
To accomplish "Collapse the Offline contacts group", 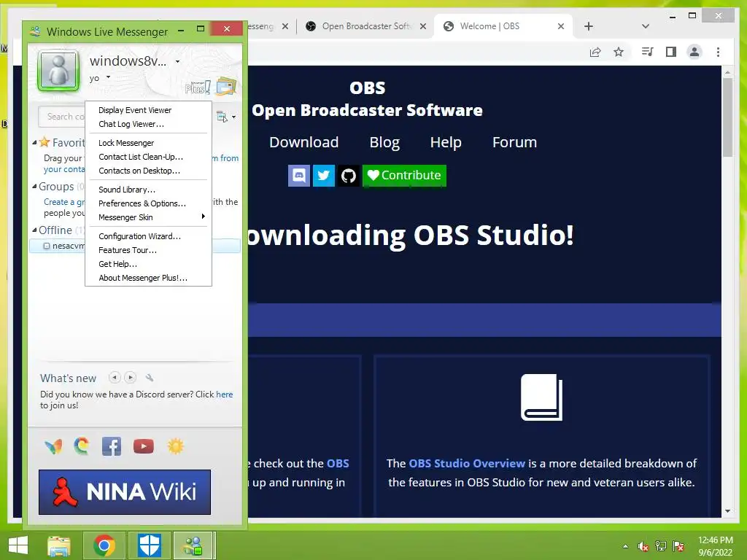I will click(x=34, y=230).
